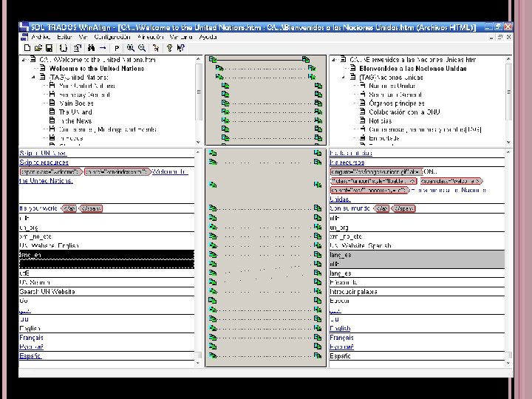Screen dimensions: 532x399
Task: Collapse the (TAG)Naciones Unidas tree node
Action: pyautogui.click(x=344, y=78)
